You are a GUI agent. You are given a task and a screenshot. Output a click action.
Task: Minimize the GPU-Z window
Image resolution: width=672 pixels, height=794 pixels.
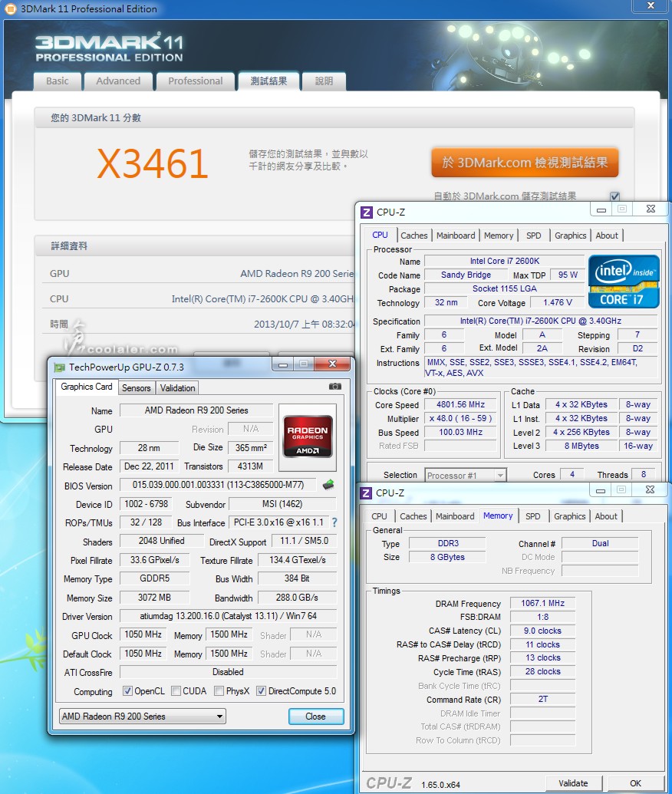283,364
